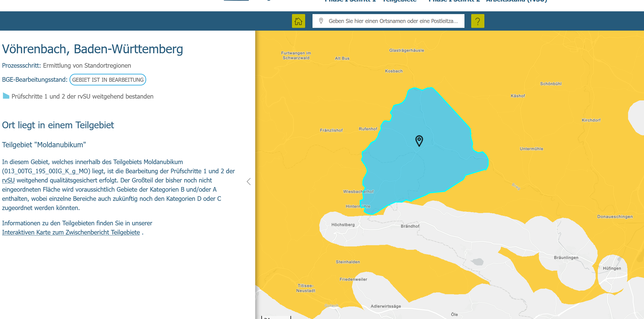Click the Glasträgerhäusle map label
The width and height of the screenshot is (644, 319).
click(x=407, y=51)
